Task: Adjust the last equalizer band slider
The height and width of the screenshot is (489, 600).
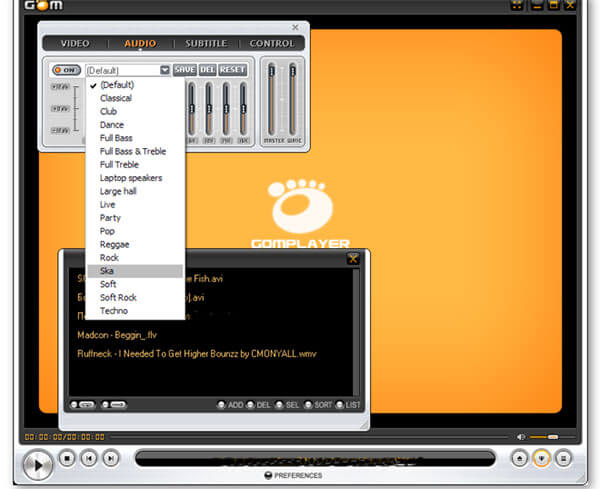Action: coord(243,109)
